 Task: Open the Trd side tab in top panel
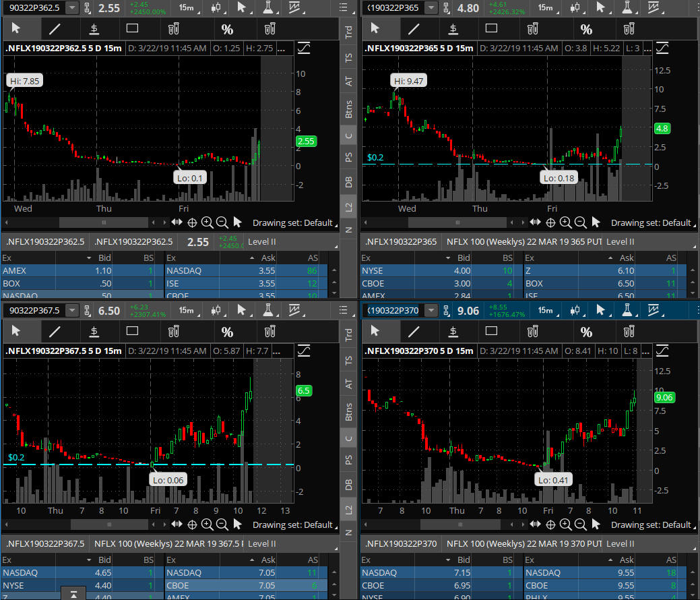click(348, 32)
